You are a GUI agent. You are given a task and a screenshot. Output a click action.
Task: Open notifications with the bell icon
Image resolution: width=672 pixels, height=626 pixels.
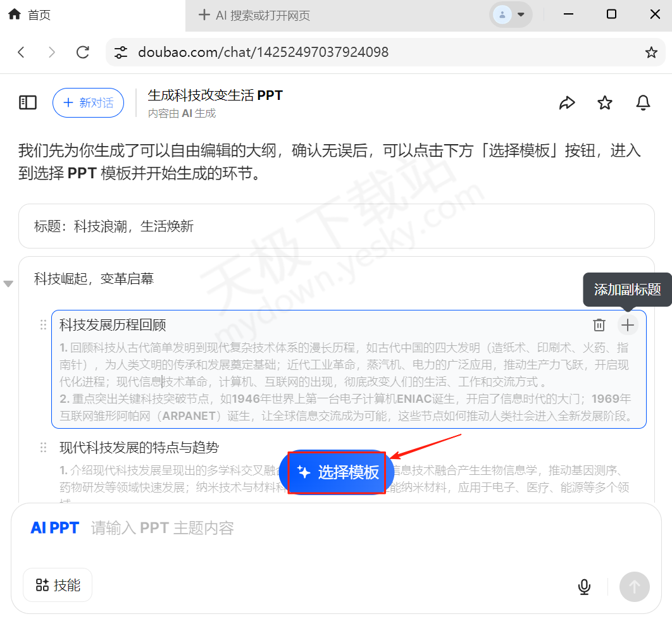tap(643, 102)
